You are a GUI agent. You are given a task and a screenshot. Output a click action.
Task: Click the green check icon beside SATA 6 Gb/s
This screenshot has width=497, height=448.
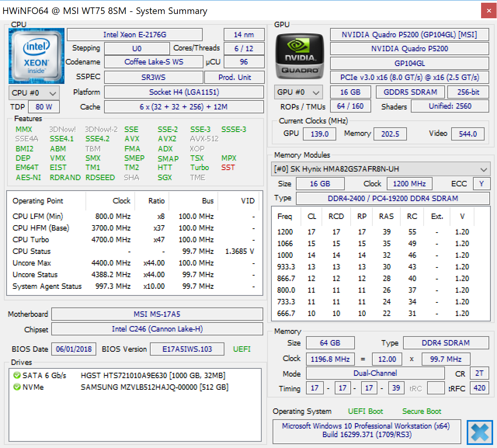[17, 375]
